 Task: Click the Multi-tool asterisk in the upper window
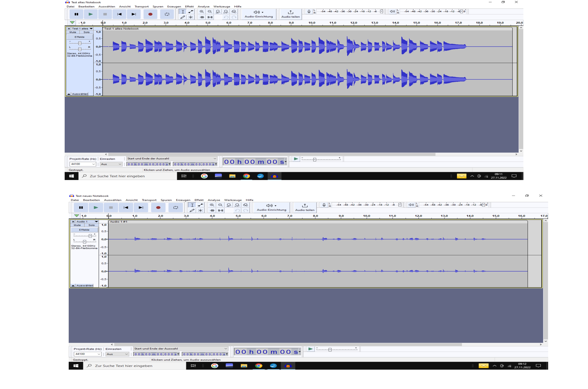(190, 17)
